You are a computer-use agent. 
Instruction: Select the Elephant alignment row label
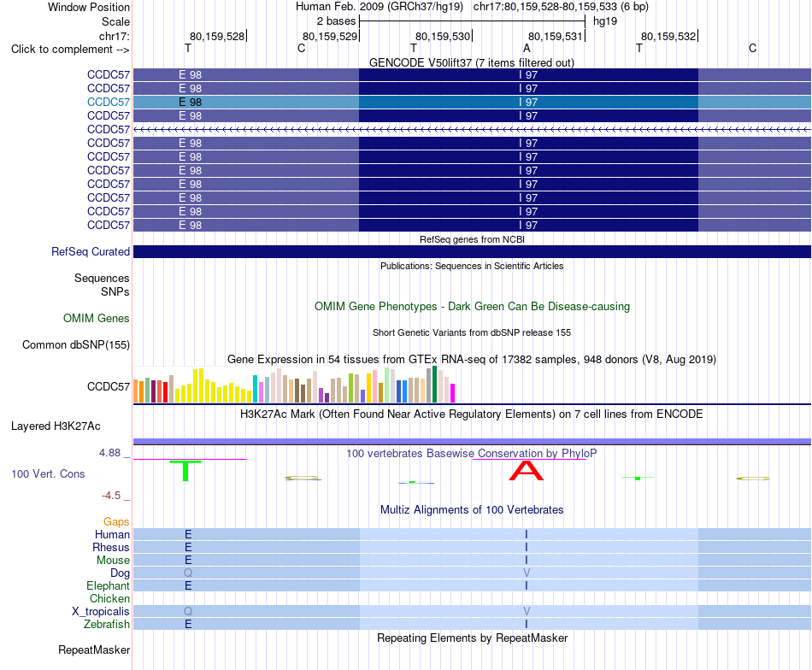click(x=108, y=585)
